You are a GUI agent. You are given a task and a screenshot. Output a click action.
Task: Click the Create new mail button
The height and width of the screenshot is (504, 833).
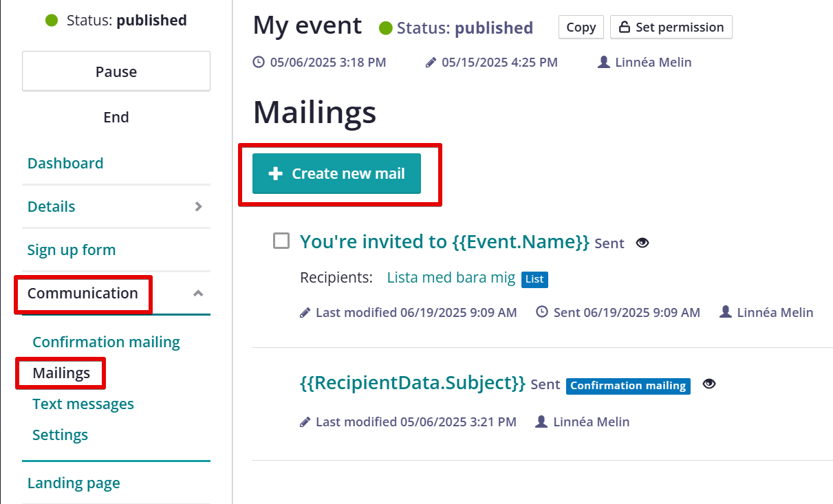[x=336, y=173]
